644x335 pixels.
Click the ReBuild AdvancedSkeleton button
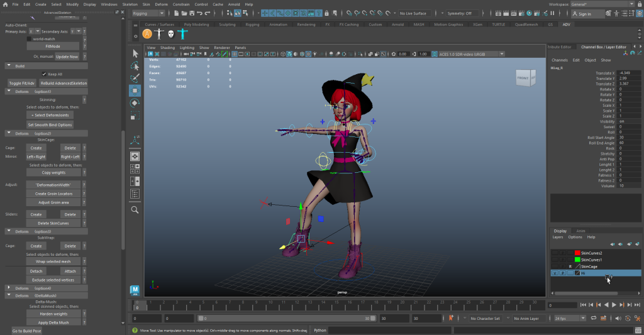pos(64,84)
